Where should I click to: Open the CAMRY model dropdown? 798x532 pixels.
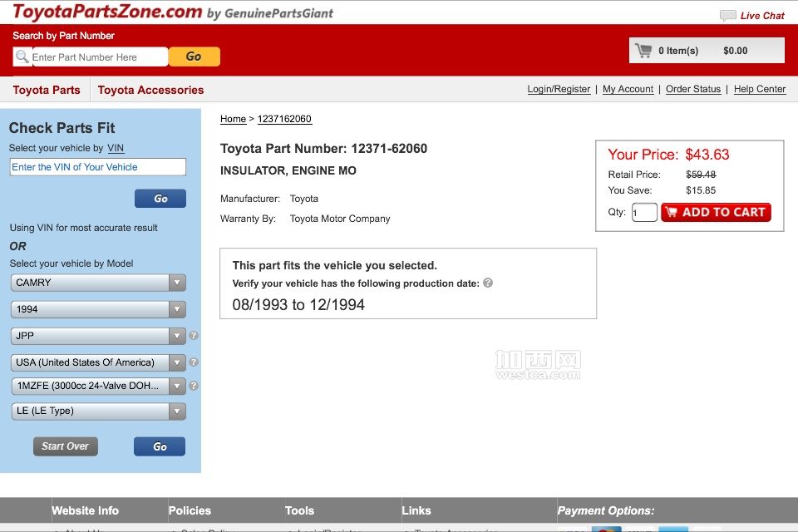coord(98,283)
